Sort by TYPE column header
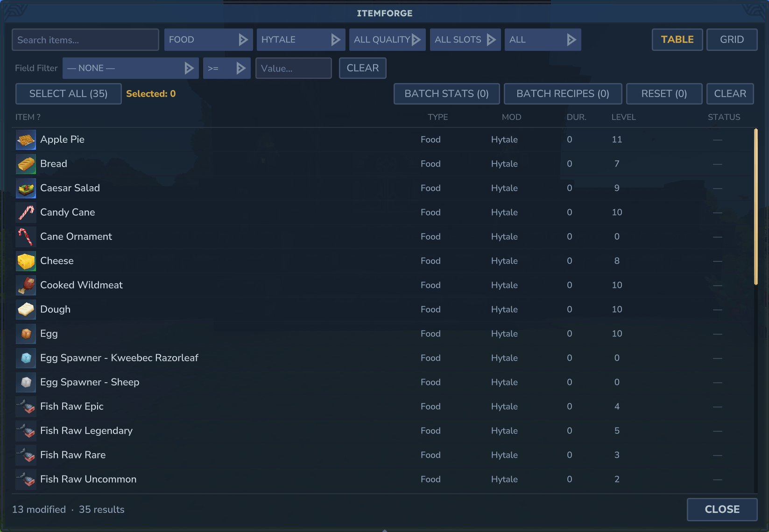 click(x=437, y=117)
